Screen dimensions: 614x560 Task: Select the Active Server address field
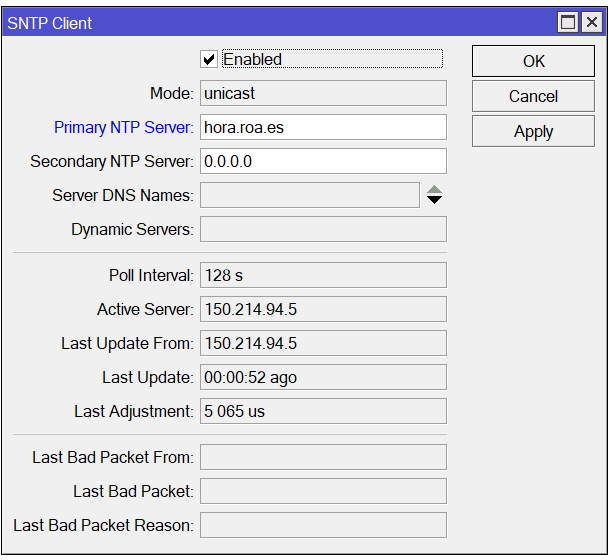point(323,309)
